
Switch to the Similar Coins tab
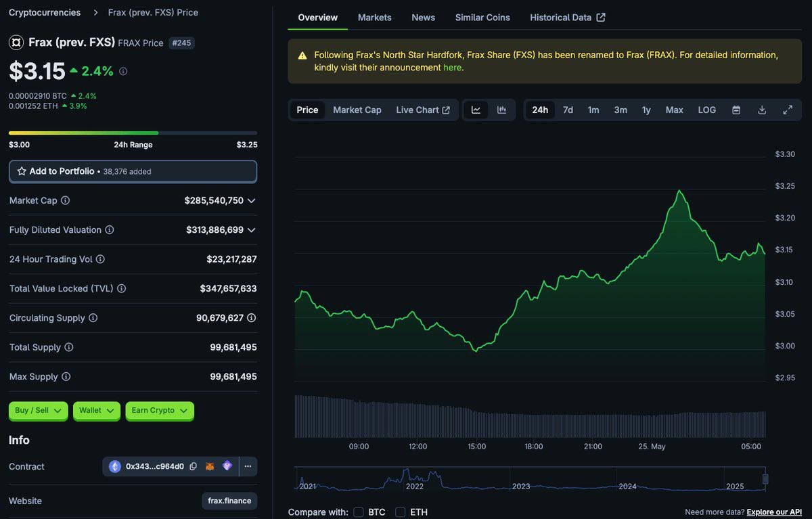pos(482,18)
